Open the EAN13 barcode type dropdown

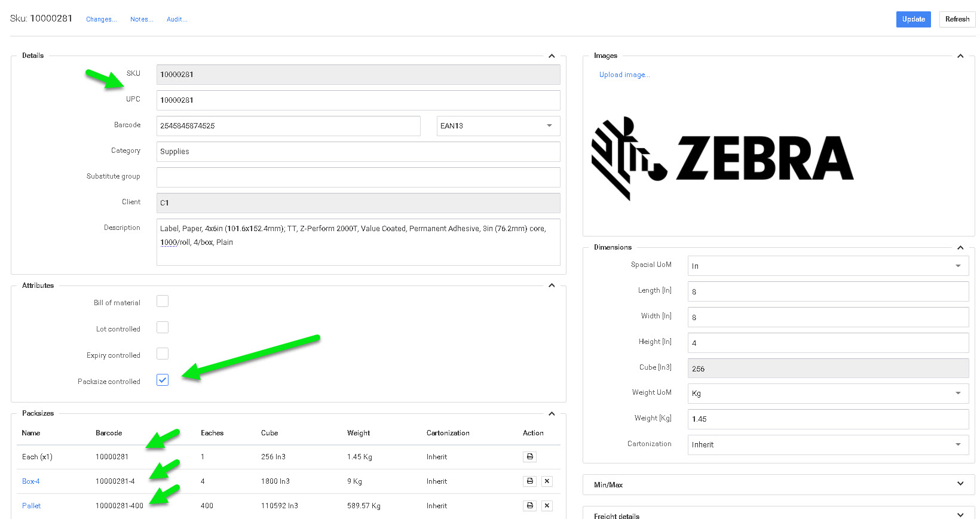pos(498,126)
